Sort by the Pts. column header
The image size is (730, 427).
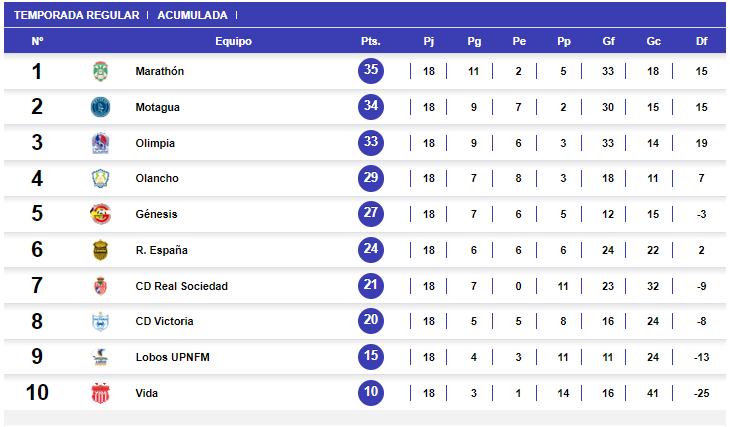coord(371,41)
